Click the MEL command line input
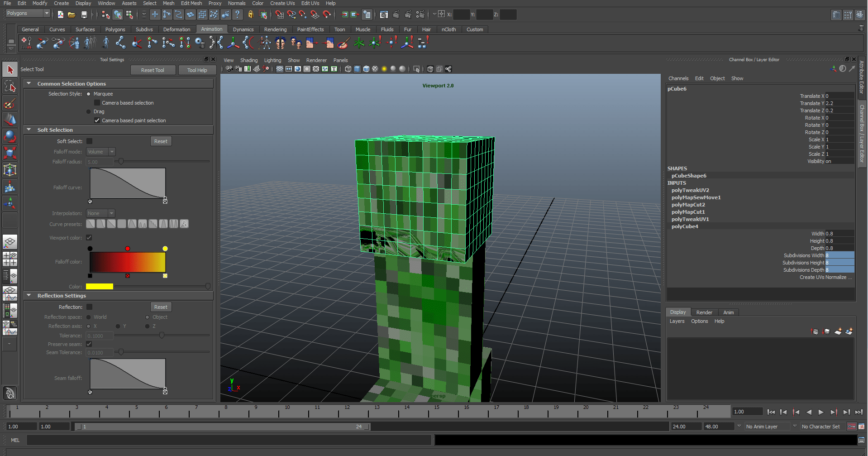Screen dimensions: 868x456 tap(229, 440)
